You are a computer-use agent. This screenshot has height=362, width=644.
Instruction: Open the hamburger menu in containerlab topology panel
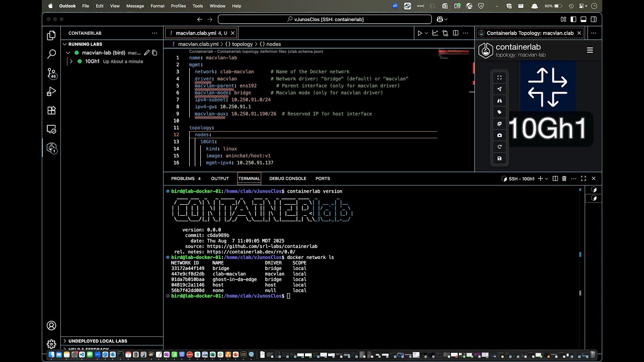click(590, 50)
